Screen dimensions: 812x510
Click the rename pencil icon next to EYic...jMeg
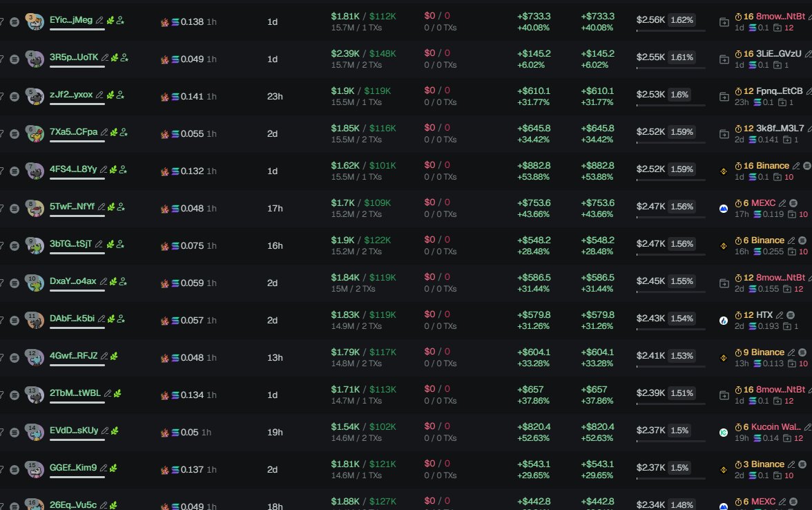[x=100, y=20]
